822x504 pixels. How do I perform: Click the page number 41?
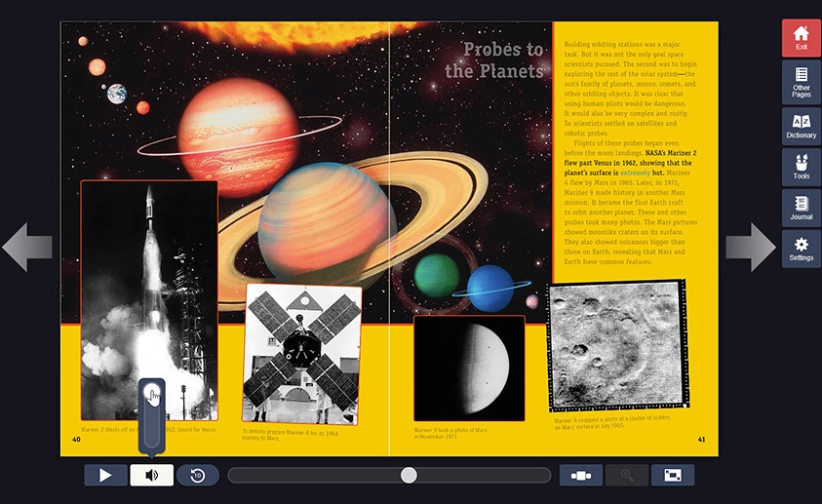tap(701, 440)
